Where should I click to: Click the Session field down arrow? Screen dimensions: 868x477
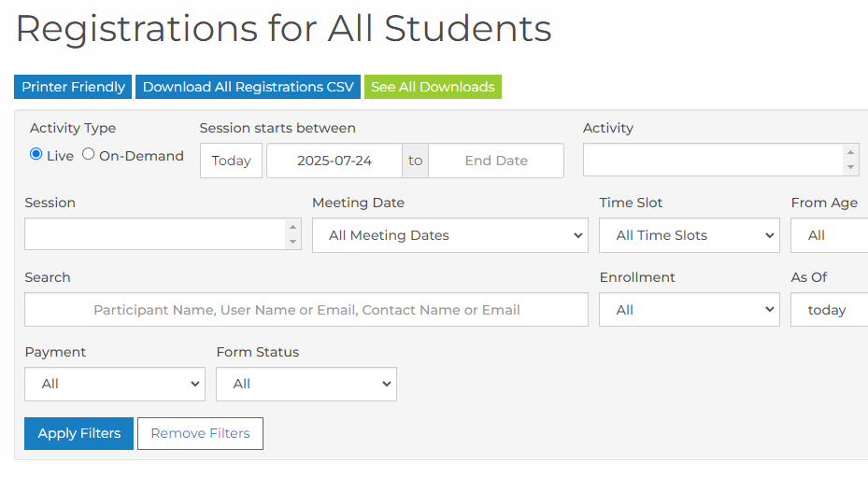pos(292,242)
